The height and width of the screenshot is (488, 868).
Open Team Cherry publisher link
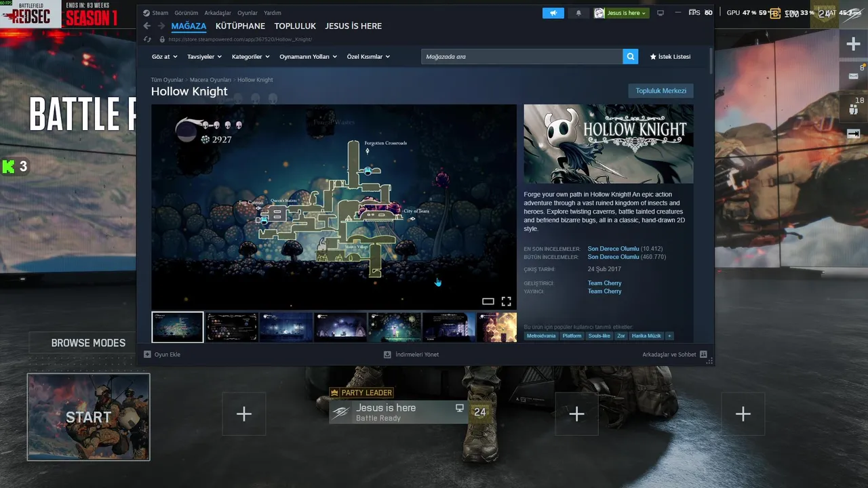(x=604, y=291)
